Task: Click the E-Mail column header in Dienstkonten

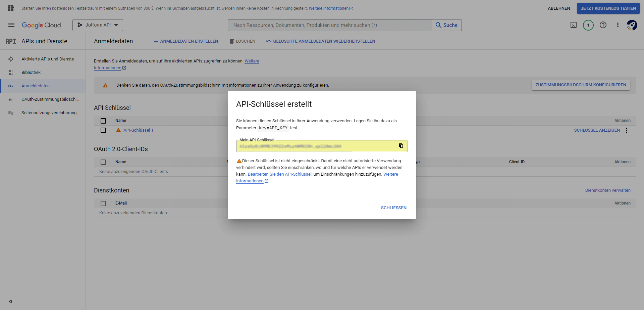Action: (121, 203)
